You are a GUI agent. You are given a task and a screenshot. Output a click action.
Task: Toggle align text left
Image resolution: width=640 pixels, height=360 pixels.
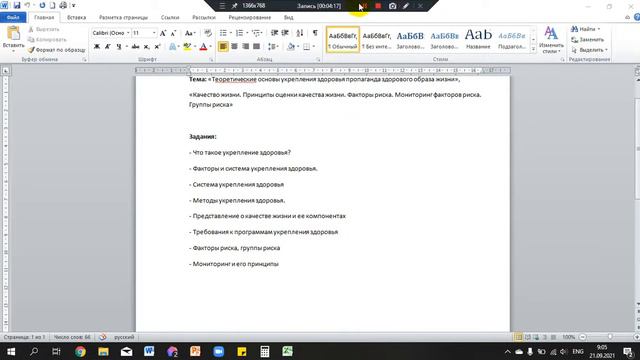223,47
